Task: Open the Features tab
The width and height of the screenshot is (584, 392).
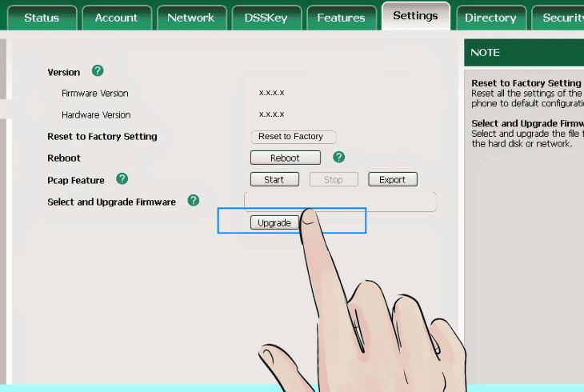Action: (x=341, y=18)
